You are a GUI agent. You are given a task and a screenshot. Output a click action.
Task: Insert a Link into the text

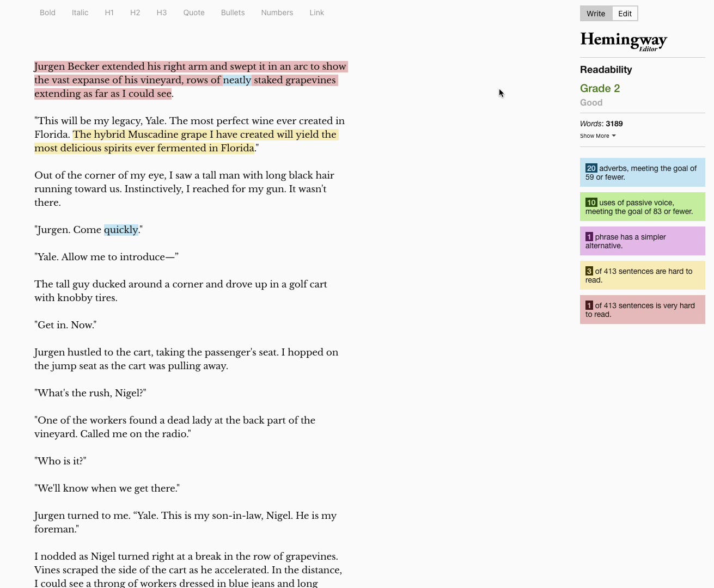[316, 13]
